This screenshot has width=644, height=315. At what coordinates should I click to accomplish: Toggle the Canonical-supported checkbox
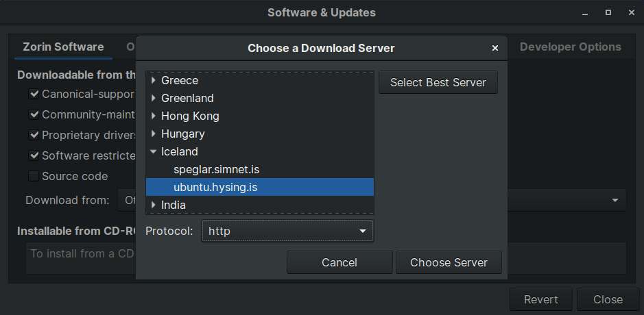[x=34, y=94]
